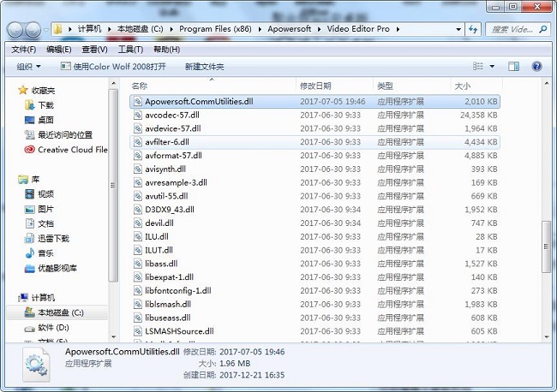Sort by 名称 column header
The image size is (557, 392).
(x=212, y=86)
